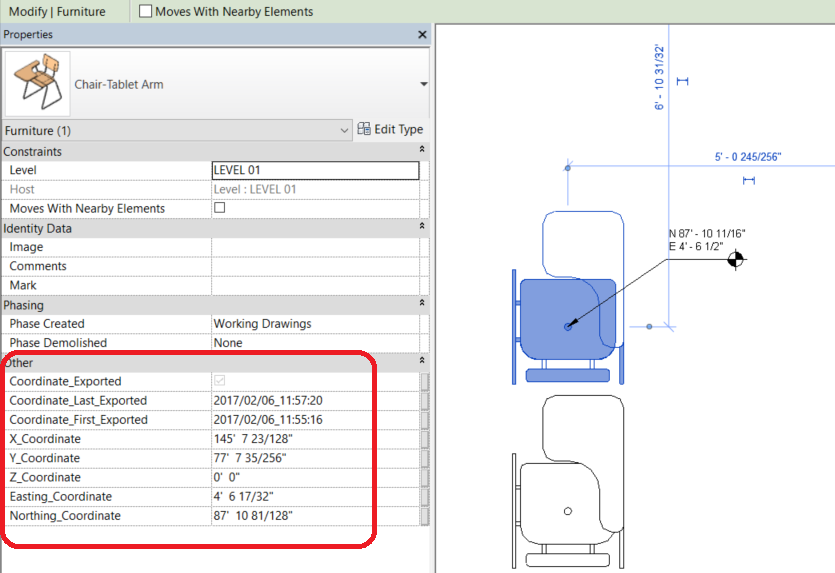Click dimension toggle icon below 5' - 0 245/256"

pos(748,180)
